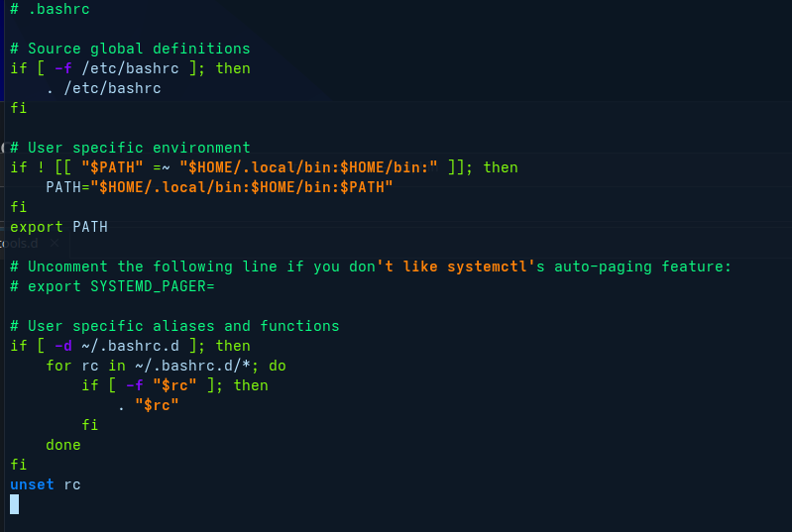Screen dimensions: 792x532
Task: Click the indented ". /etc/bashrc" source line
Action: (x=103, y=88)
